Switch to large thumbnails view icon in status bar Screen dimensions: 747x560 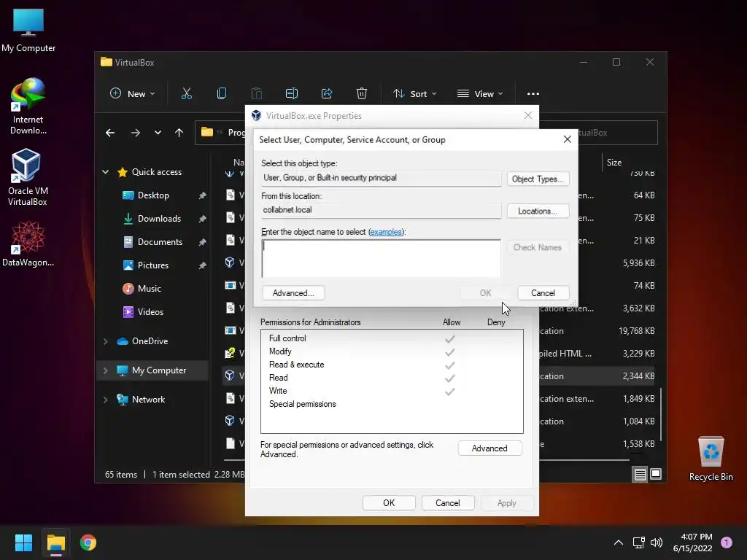coord(656,474)
